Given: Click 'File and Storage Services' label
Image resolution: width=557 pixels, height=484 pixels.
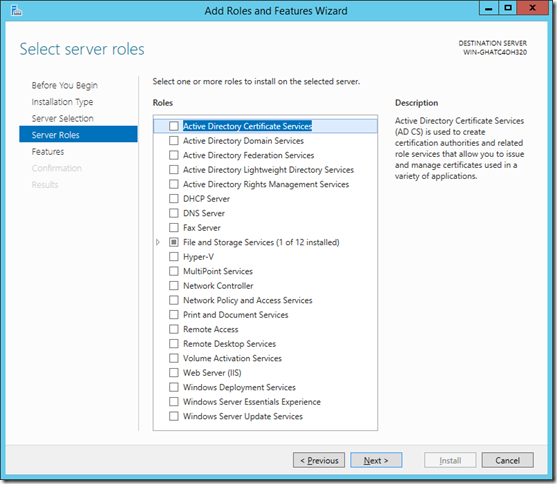Looking at the screenshot, I should [261, 242].
